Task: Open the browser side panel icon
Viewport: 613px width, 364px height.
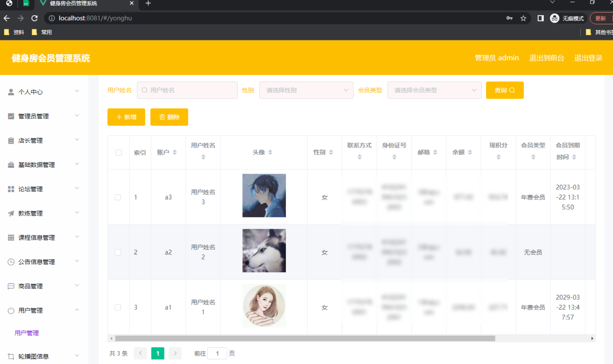Action: point(540,18)
